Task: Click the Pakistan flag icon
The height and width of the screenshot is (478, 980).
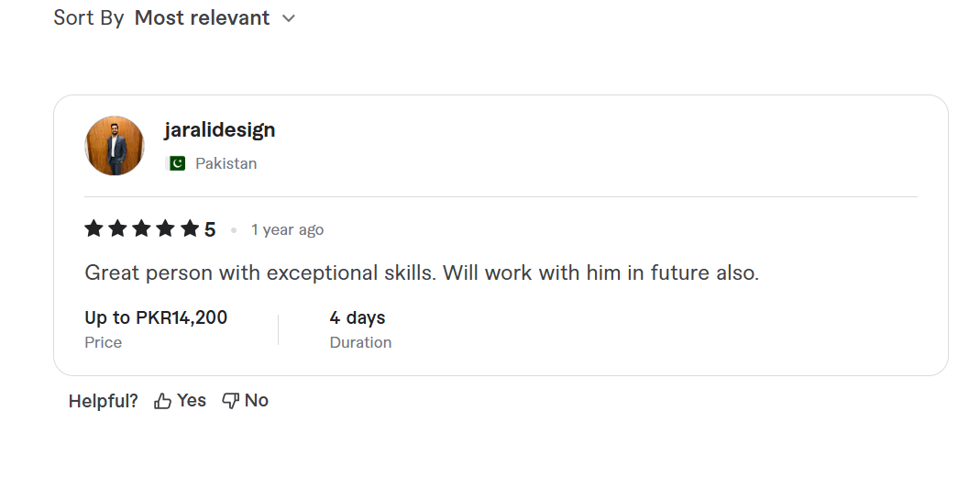Action: pos(177,163)
